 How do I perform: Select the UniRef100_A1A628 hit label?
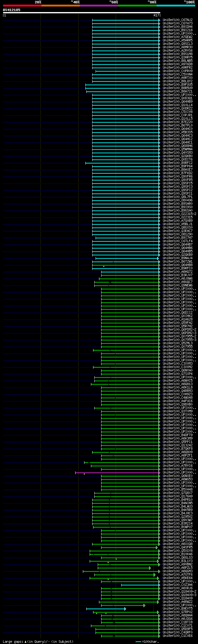tap(178, 320)
